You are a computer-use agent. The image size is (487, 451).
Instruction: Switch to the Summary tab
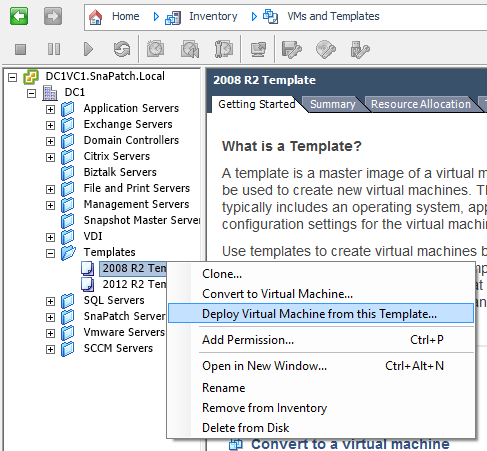tap(333, 104)
